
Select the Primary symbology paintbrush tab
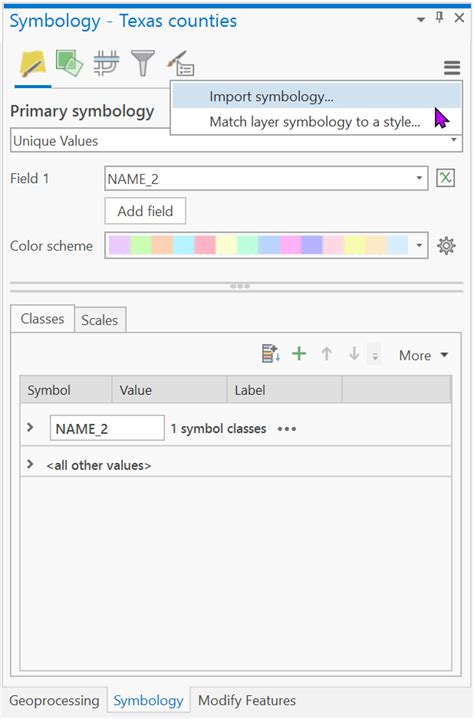pos(33,63)
